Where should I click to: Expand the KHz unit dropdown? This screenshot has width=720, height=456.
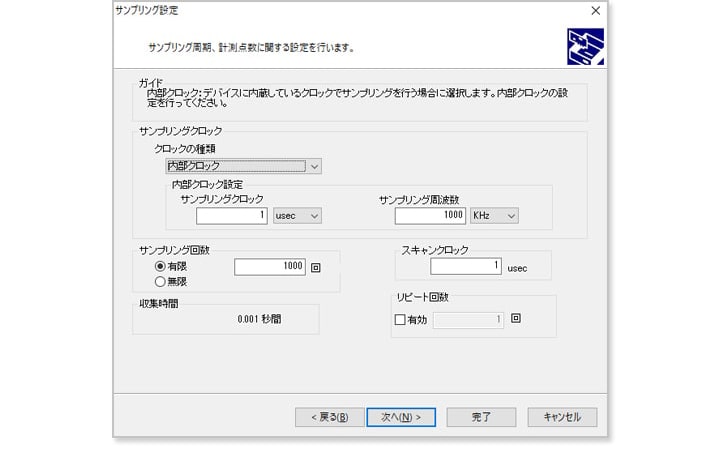click(x=496, y=215)
